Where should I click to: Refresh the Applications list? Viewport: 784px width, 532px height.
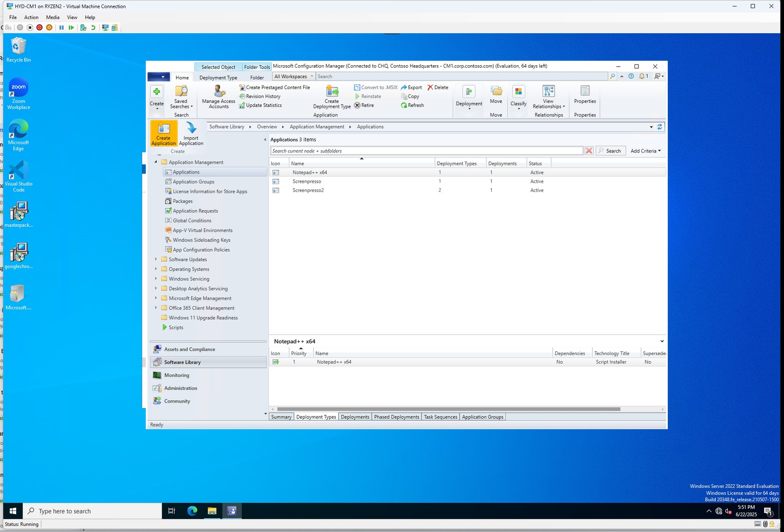click(x=412, y=105)
